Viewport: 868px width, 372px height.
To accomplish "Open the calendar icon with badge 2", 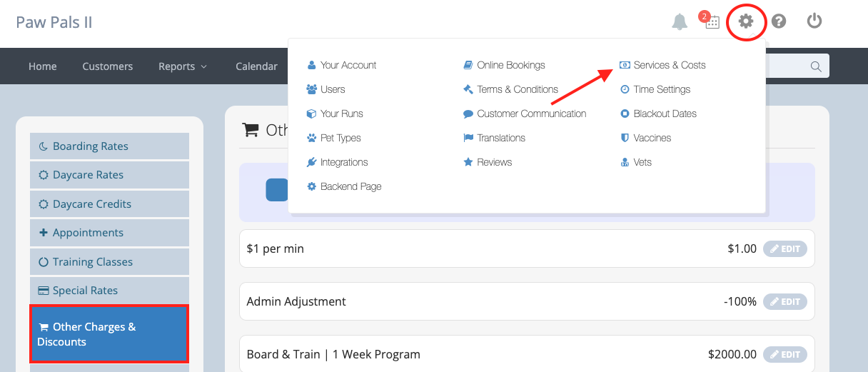I will (711, 21).
